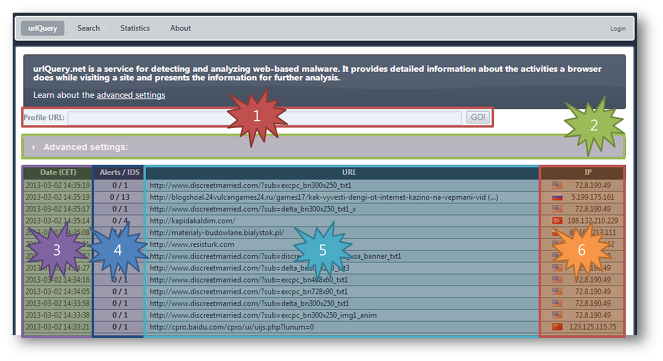Screen dimensions: 663x361
Task: Click Turkish flag beside 188.132.210.229
Action: coord(557,221)
